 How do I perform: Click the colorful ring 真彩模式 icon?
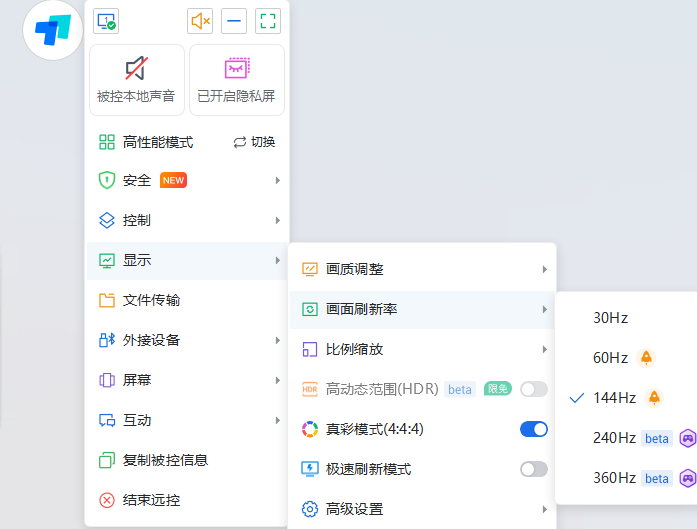pyautogui.click(x=310, y=429)
